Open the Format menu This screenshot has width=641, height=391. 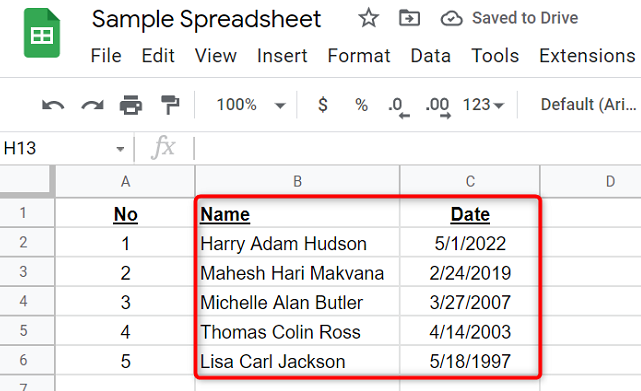(x=359, y=56)
